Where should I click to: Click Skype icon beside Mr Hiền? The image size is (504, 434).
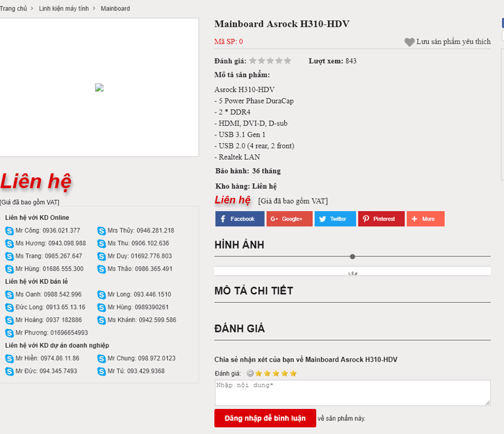point(9,358)
